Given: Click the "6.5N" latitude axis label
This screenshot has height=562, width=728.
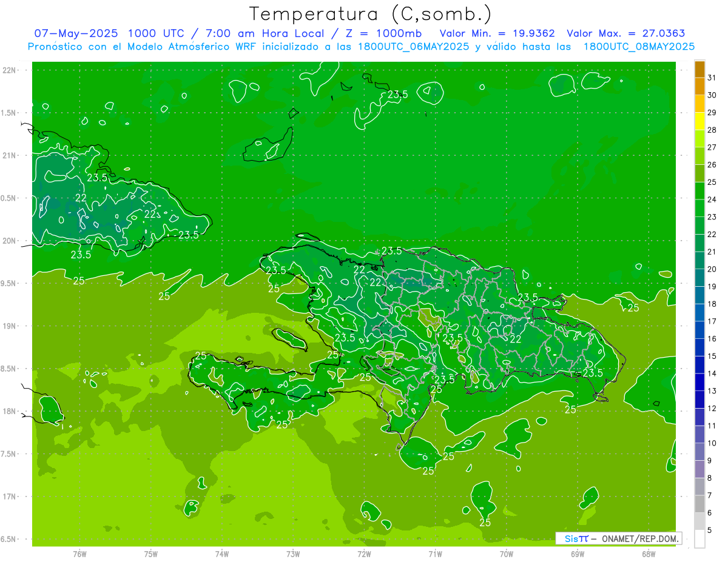Looking at the screenshot, I should click(x=9, y=540).
